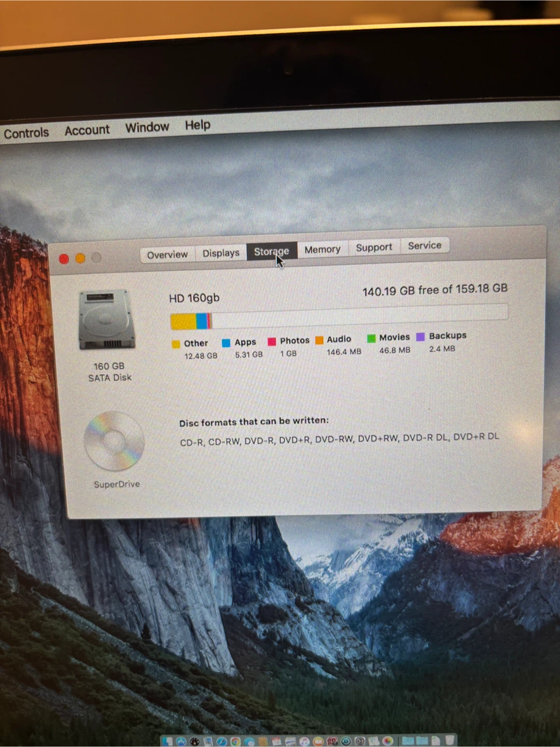Image resolution: width=560 pixels, height=747 pixels.
Task: Minimize window with the yellow button
Action: (x=80, y=258)
